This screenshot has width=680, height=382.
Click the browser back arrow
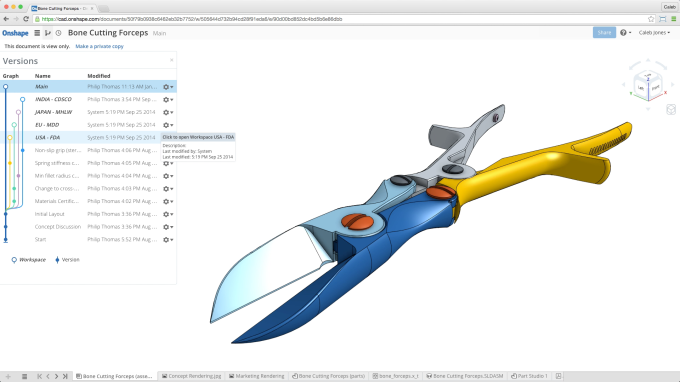6,19
